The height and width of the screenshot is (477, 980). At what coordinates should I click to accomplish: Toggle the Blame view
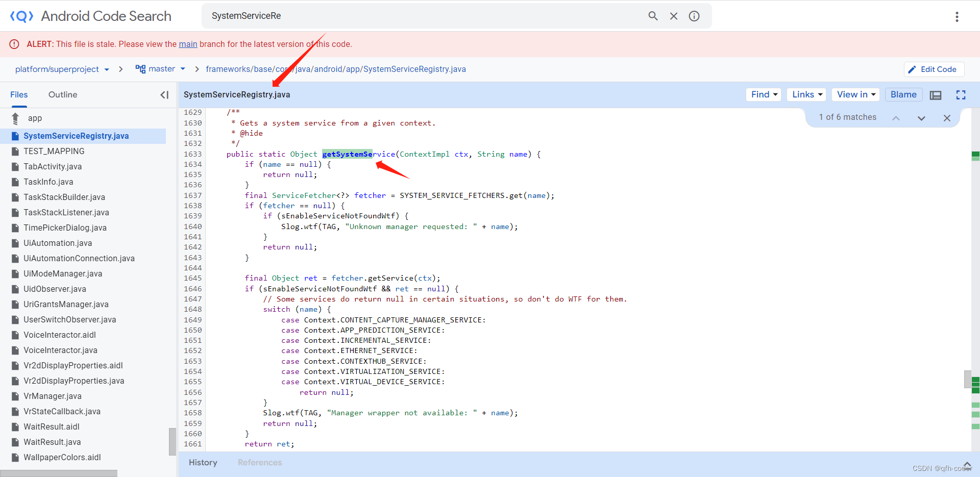point(903,94)
